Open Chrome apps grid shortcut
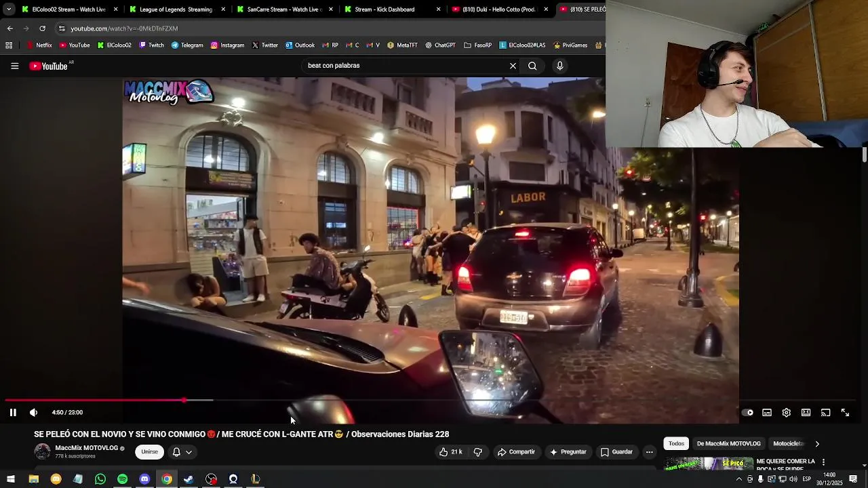The width and height of the screenshot is (868, 488). pyautogui.click(x=9, y=45)
